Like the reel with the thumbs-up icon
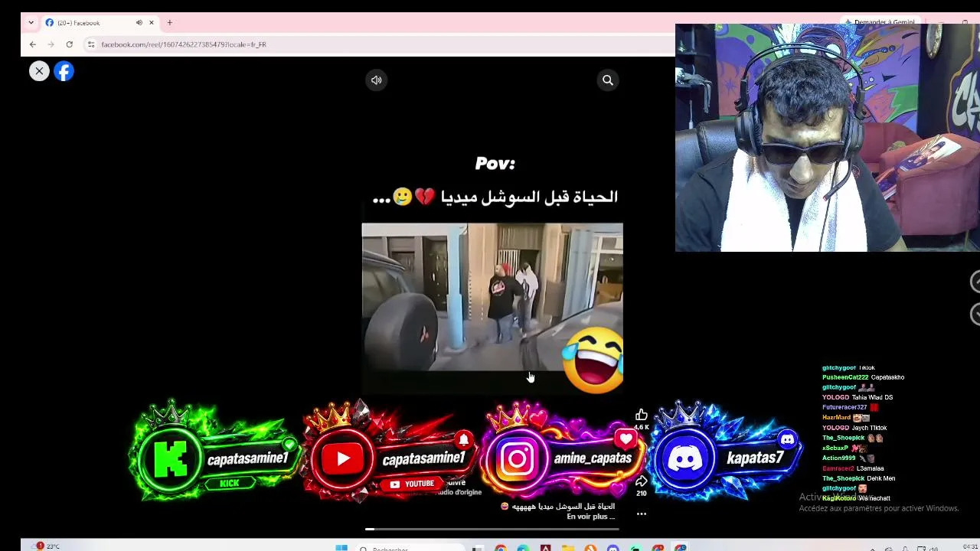 click(x=642, y=415)
